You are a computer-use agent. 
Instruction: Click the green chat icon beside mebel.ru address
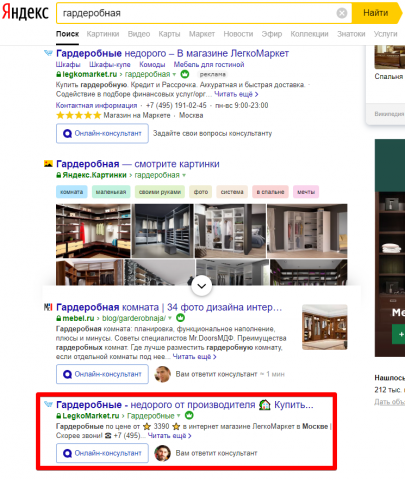180,318
